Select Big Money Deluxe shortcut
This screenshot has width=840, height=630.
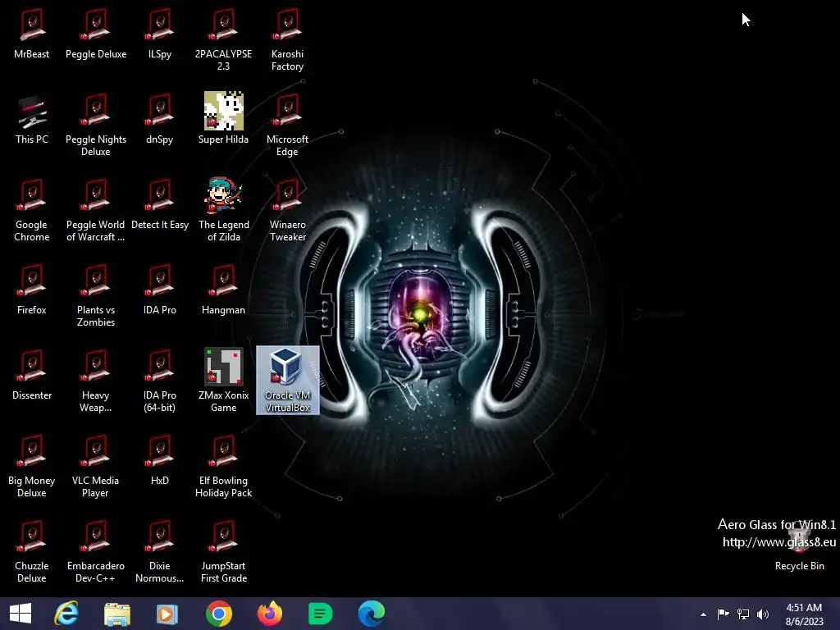(32, 466)
